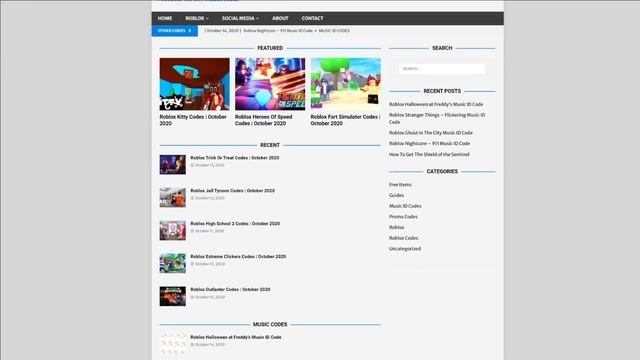The height and width of the screenshot is (360, 640).
Task: Select the Roblox category
Action: tap(396, 227)
